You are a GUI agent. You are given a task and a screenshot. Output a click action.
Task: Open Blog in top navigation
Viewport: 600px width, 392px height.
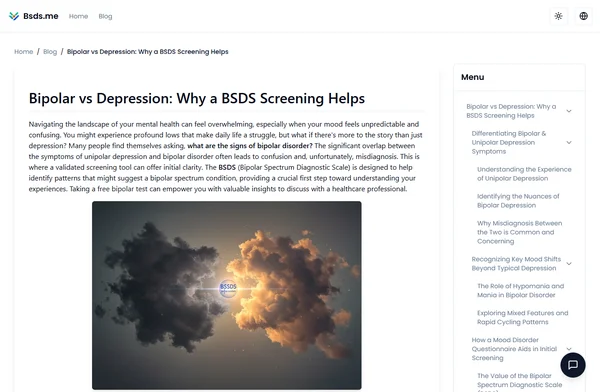[105, 16]
